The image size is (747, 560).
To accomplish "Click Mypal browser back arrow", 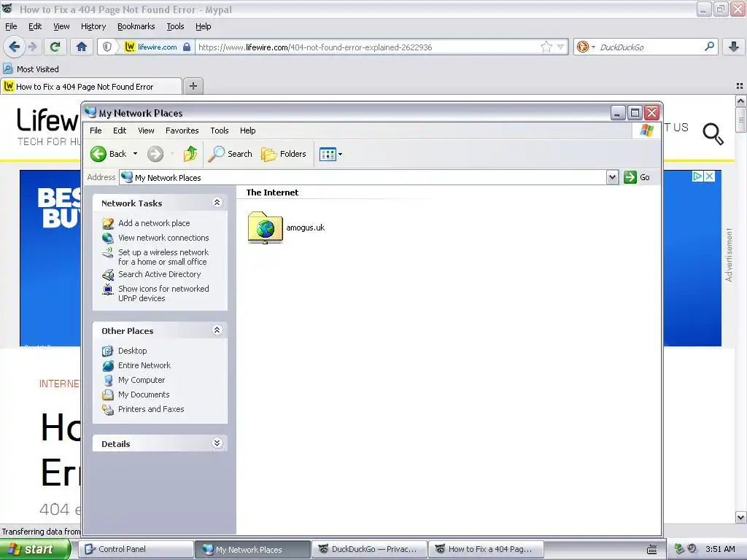I will 15,47.
